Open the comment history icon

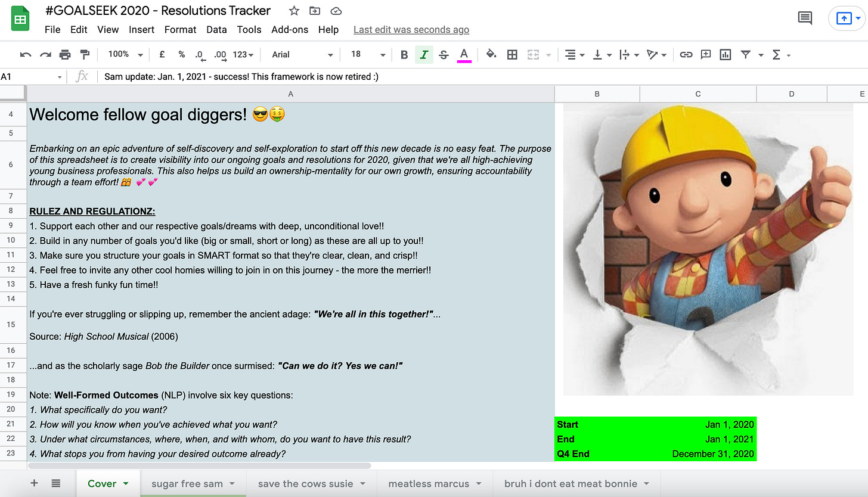[805, 18]
